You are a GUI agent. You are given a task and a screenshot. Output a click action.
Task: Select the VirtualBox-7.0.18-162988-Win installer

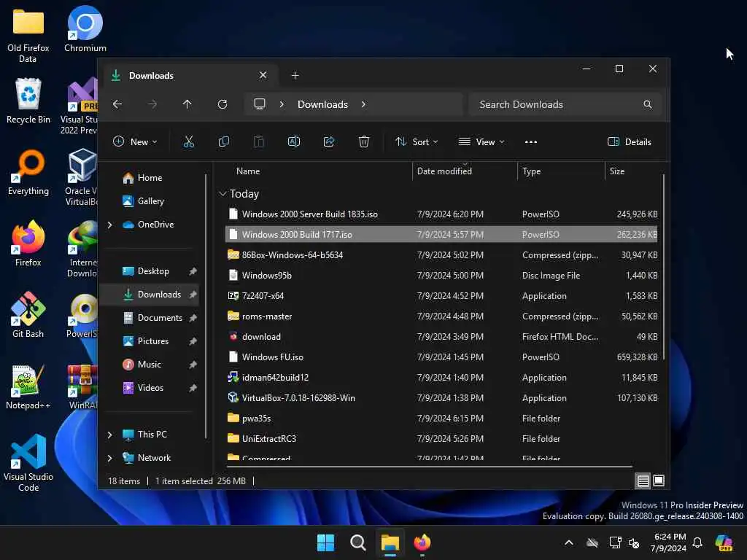[441, 398]
